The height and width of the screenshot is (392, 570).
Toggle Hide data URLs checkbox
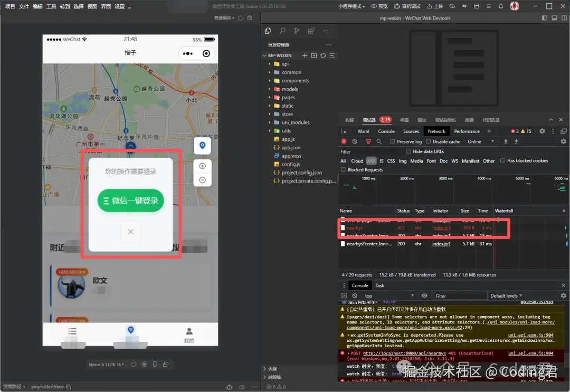408,151
